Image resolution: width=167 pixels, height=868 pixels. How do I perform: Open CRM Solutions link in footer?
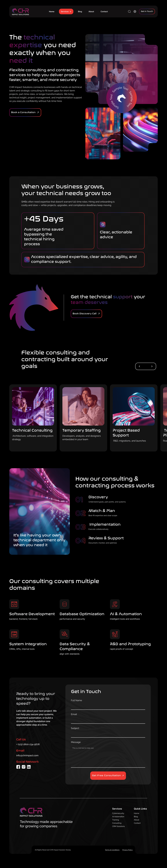click(x=119, y=826)
